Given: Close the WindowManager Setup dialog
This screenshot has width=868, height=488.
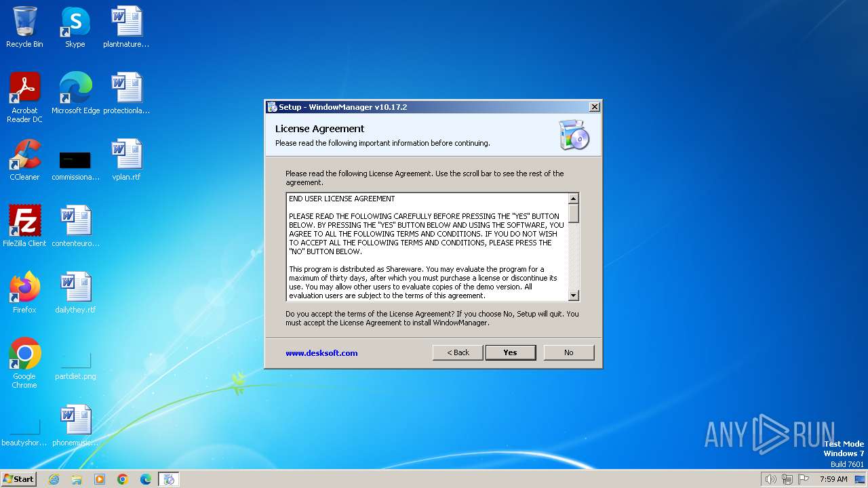Looking at the screenshot, I should point(594,107).
